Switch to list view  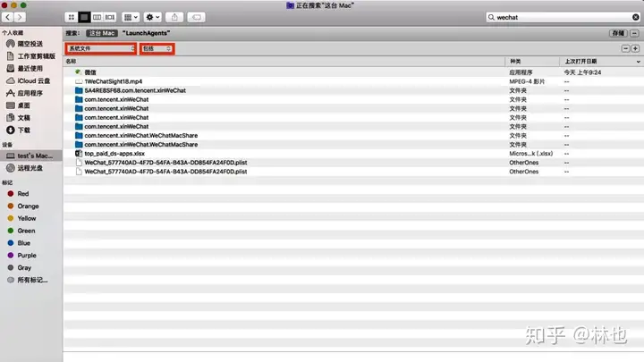coord(84,17)
